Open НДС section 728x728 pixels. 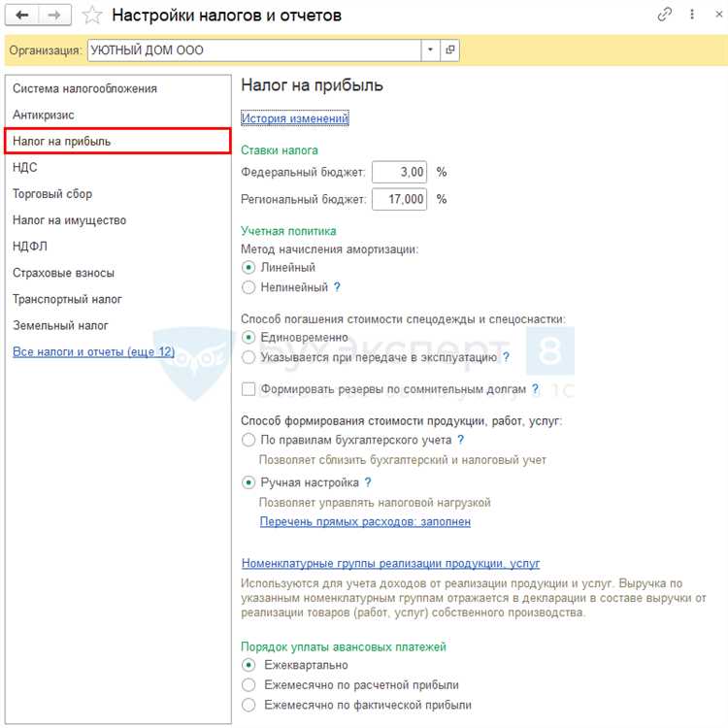[x=117, y=167]
